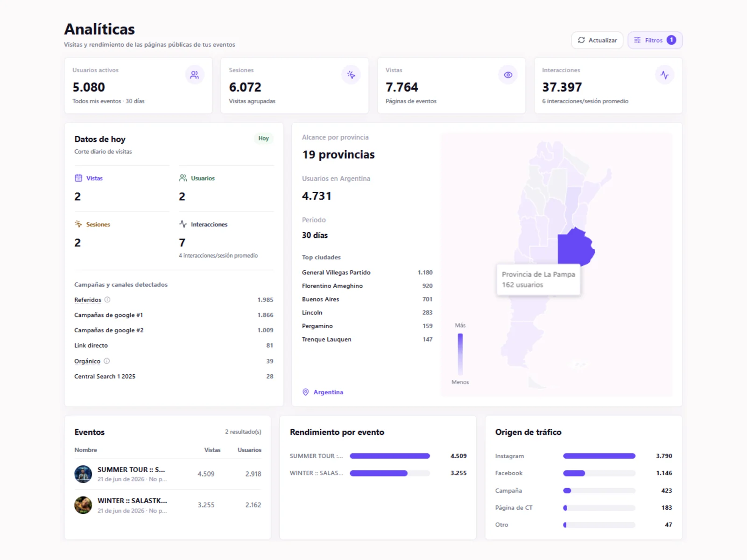
Task: Click the Instagram traffic source bar
Action: [x=599, y=456]
